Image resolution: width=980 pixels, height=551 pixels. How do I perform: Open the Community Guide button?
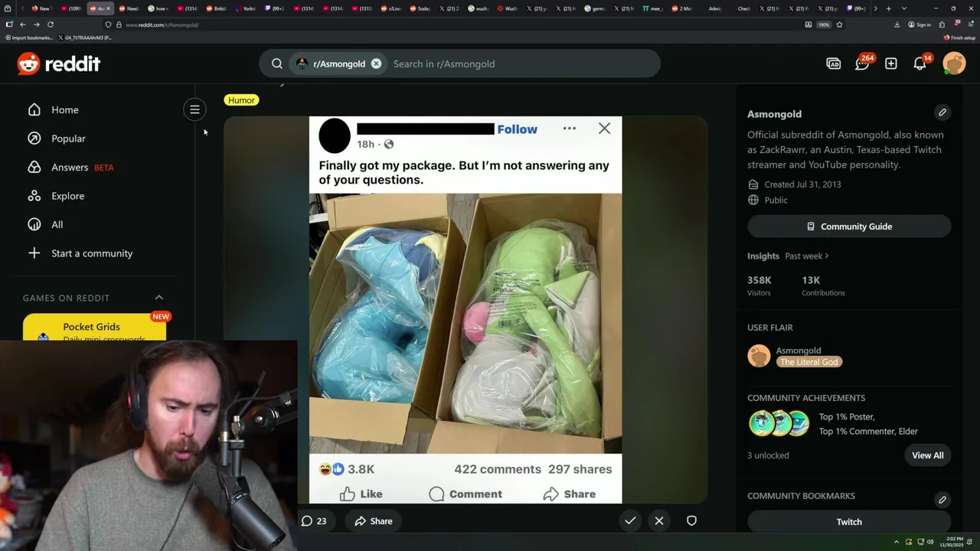click(849, 227)
